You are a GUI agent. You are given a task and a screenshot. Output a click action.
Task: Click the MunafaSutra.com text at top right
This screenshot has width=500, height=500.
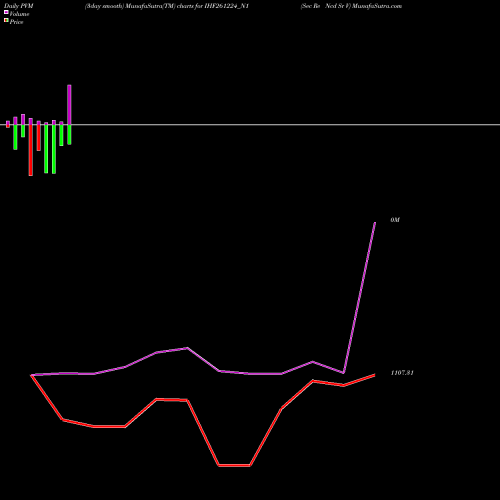[x=377, y=6]
